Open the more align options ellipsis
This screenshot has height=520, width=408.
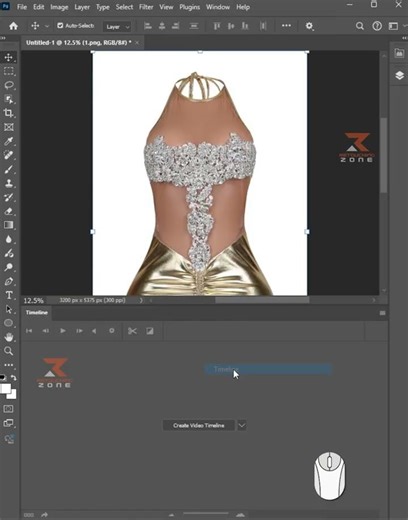coord(286,26)
